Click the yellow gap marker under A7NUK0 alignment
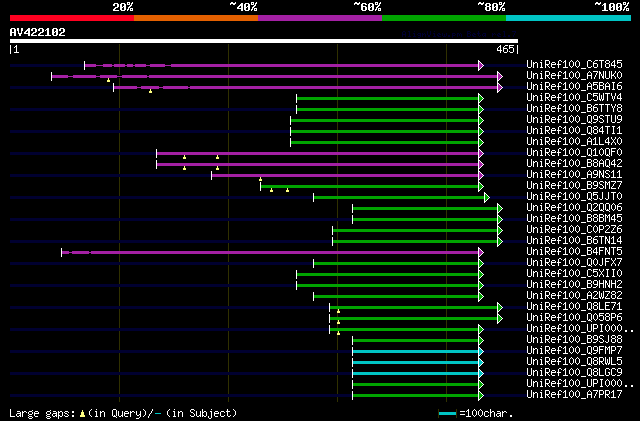The height and width of the screenshot is (421, 640). [109, 80]
